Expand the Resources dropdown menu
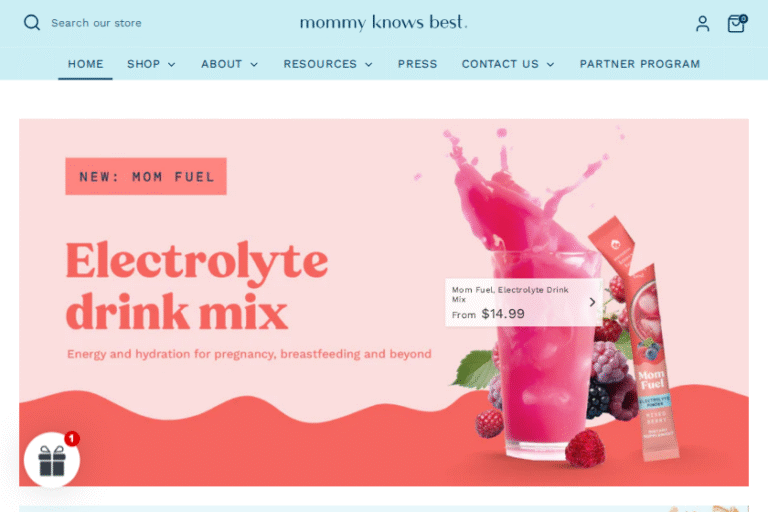Image resolution: width=768 pixels, height=512 pixels. [x=328, y=64]
